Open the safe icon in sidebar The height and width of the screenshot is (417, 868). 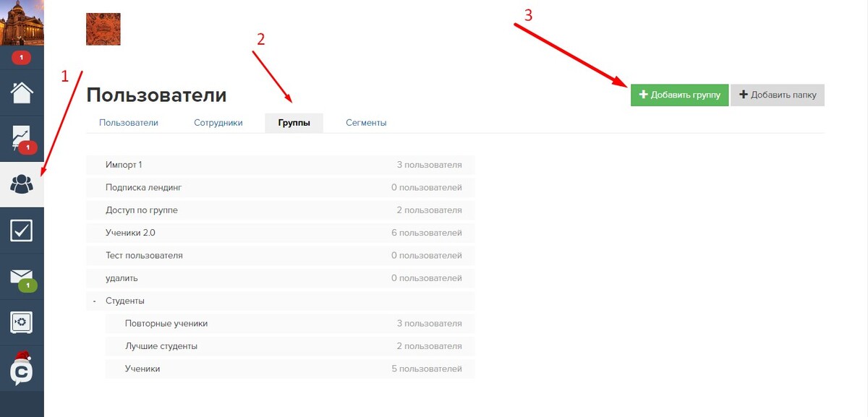(x=22, y=322)
